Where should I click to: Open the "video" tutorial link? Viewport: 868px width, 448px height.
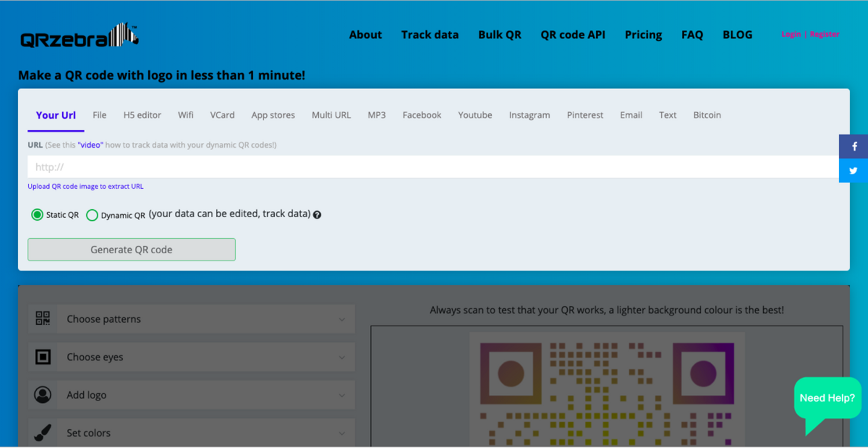click(90, 145)
